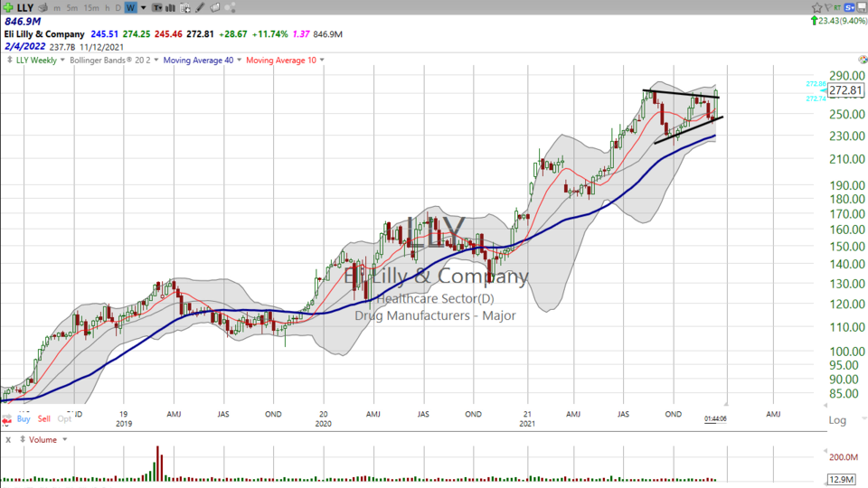Click the 2/4/2022 date label

point(25,46)
